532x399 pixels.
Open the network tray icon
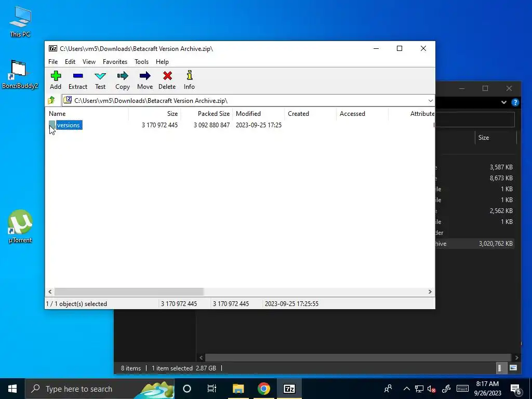tap(419, 389)
